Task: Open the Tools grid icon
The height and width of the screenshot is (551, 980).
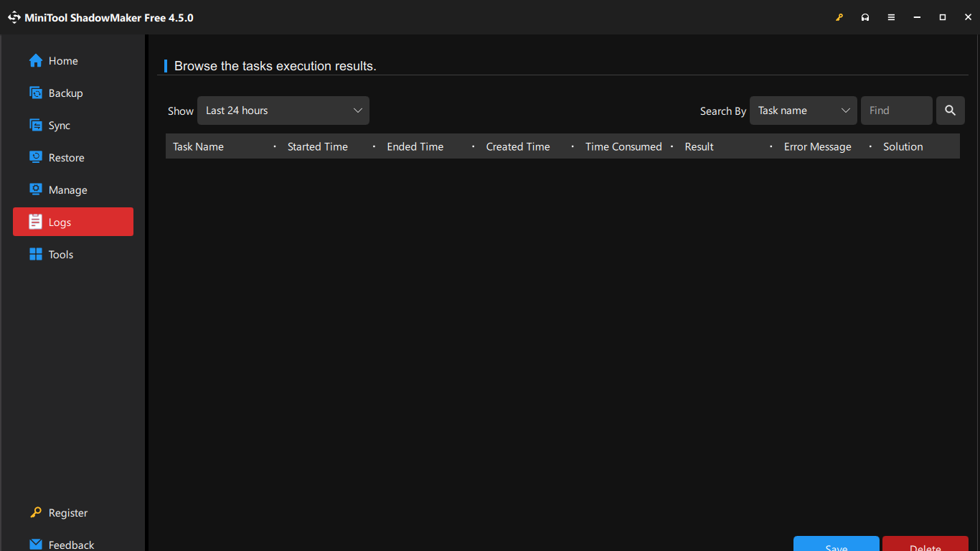Action: coord(36,255)
